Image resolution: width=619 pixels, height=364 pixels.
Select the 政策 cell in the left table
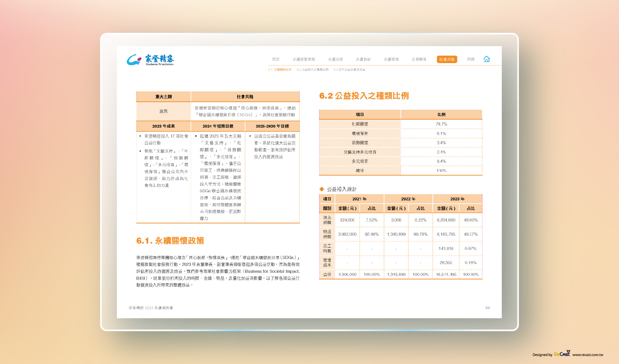[x=164, y=111]
